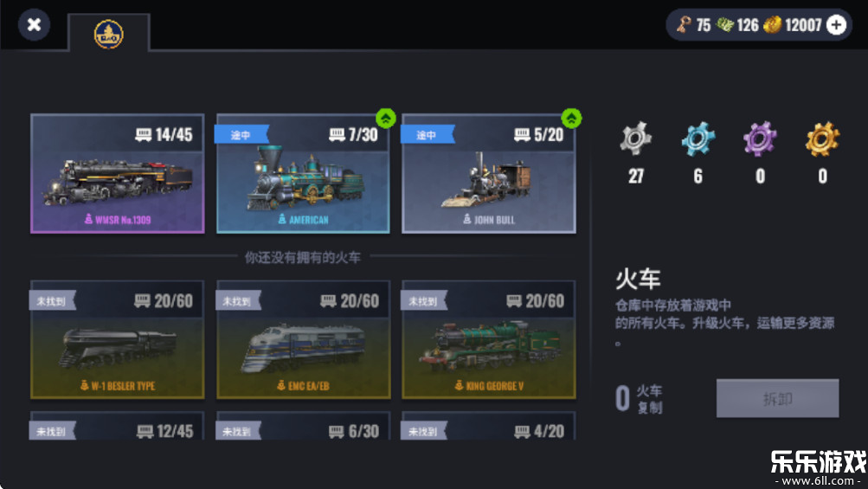The width and height of the screenshot is (868, 489).
Task: Click the gray common gear icon
Action: pos(635,138)
